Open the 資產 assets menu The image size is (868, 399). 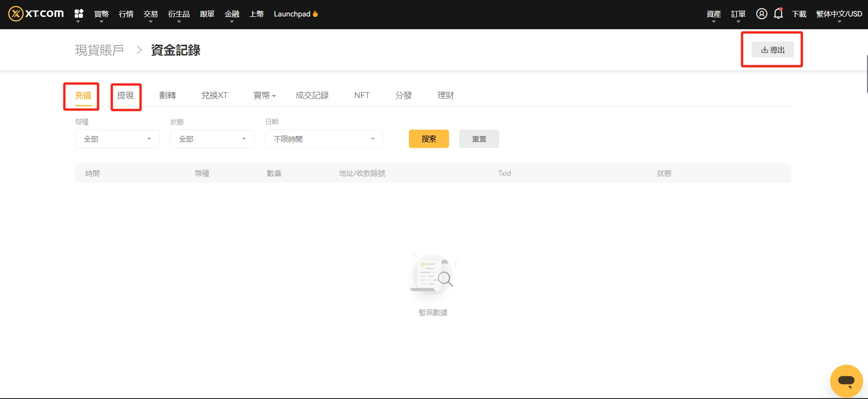click(714, 14)
